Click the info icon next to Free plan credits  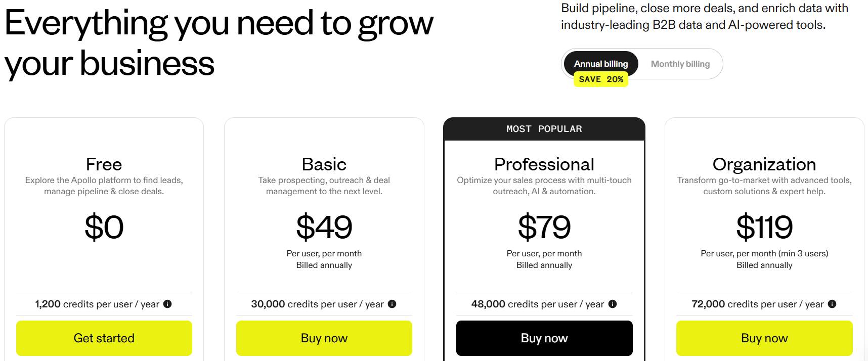click(x=168, y=304)
